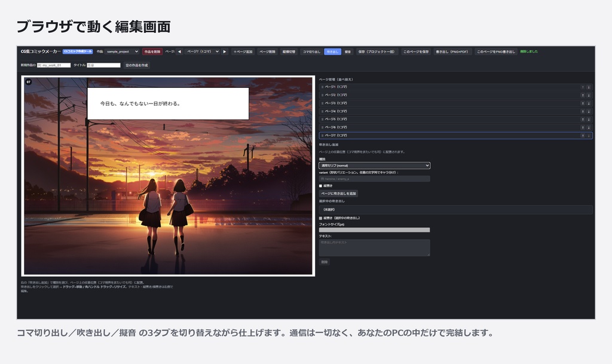Click the CG集コミックメーカー title
Screen dimensions: 612x364
pos(41,51)
